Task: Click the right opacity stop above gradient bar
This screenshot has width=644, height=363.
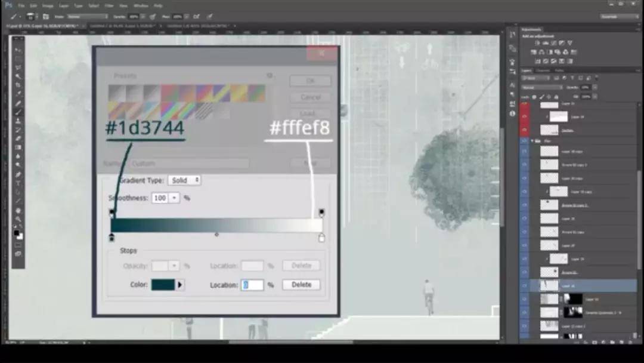Action: click(x=321, y=212)
